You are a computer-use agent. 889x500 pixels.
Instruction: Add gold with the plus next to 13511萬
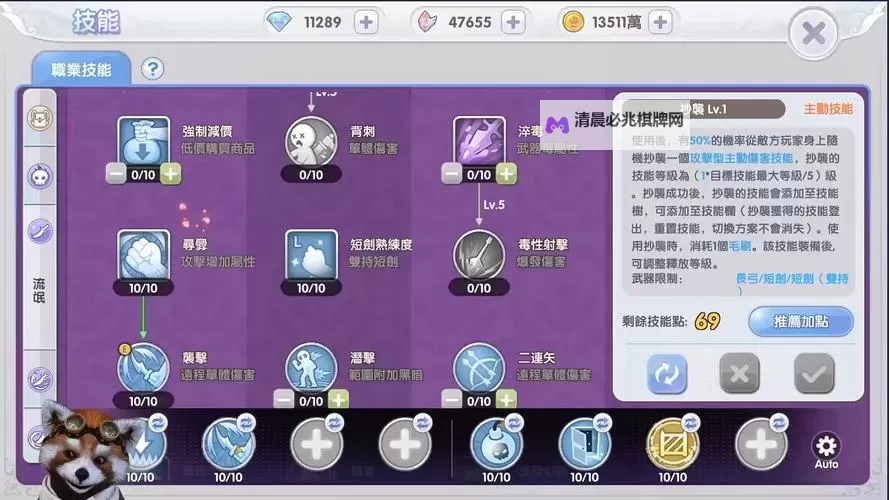[660, 23]
